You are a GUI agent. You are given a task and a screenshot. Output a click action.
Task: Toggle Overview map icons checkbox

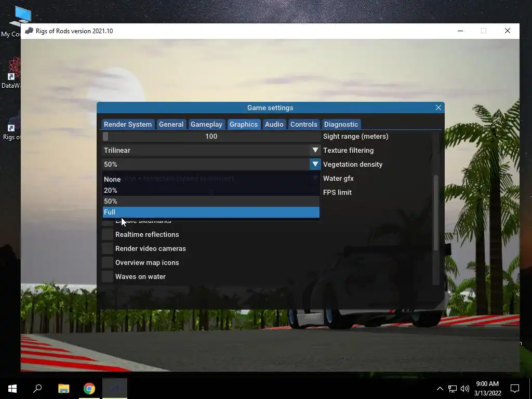[108, 262]
